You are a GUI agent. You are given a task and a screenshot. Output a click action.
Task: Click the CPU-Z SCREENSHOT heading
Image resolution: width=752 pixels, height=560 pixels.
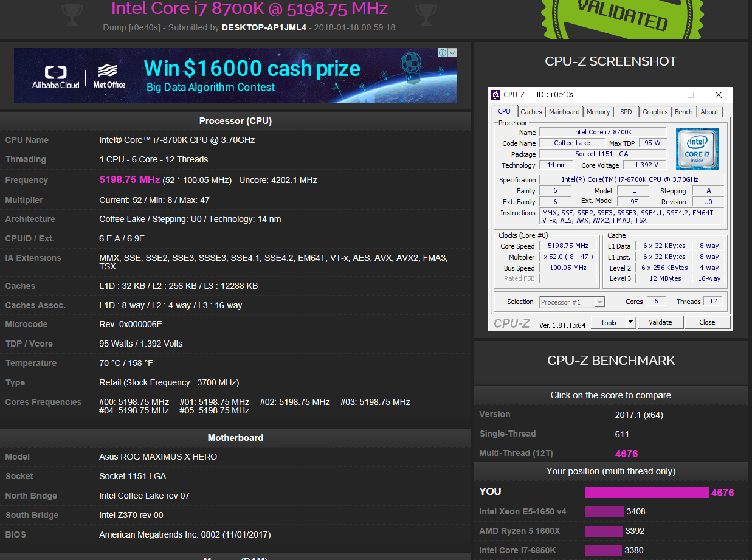coord(611,61)
